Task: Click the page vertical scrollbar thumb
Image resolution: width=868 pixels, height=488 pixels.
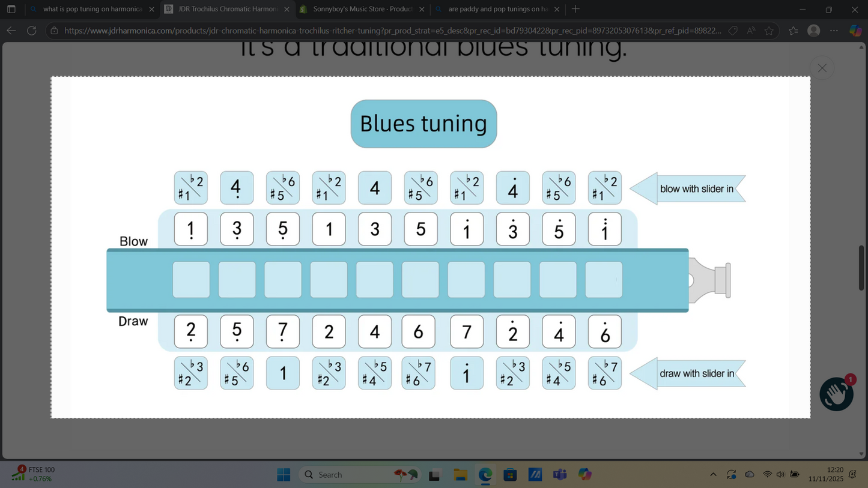Action: pyautogui.click(x=861, y=268)
